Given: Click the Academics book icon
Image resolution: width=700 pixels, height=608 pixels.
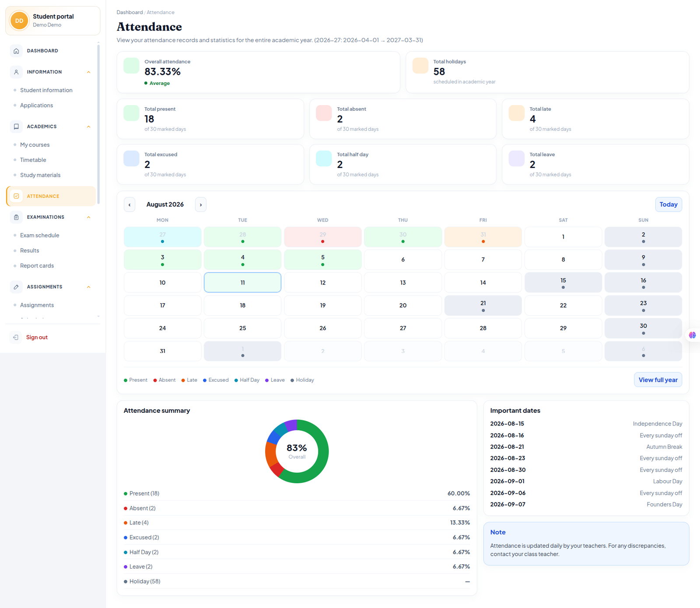Looking at the screenshot, I should click(16, 127).
